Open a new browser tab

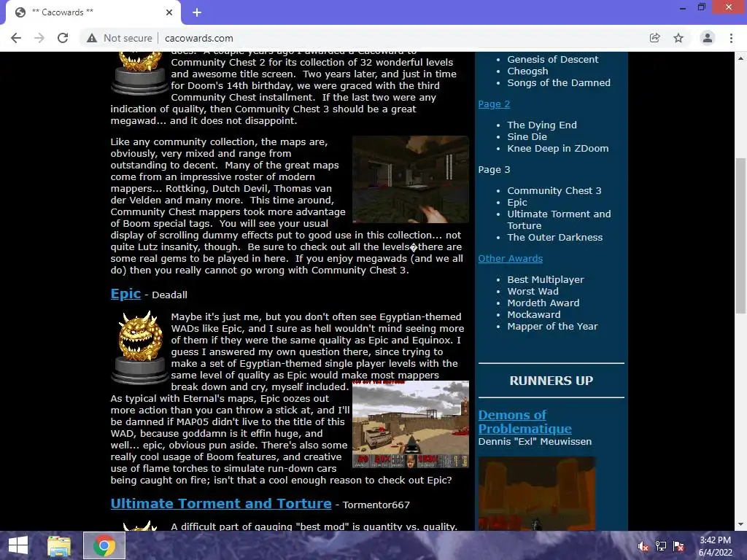[197, 12]
